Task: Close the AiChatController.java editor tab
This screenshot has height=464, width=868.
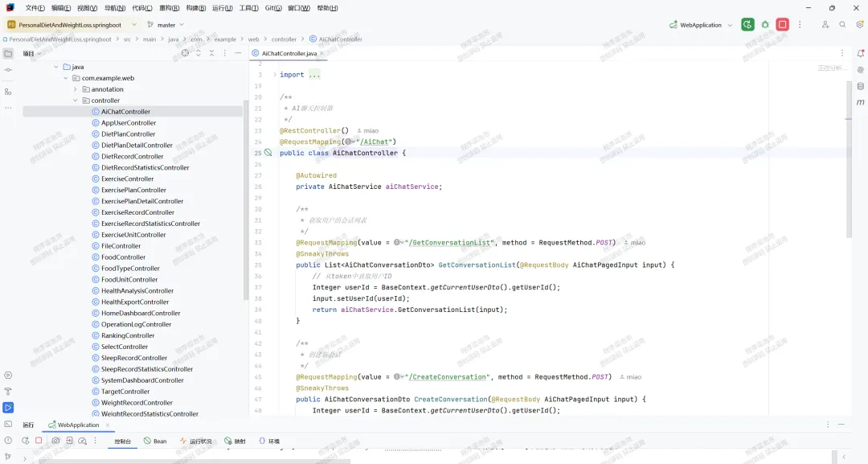Action: click(x=321, y=53)
